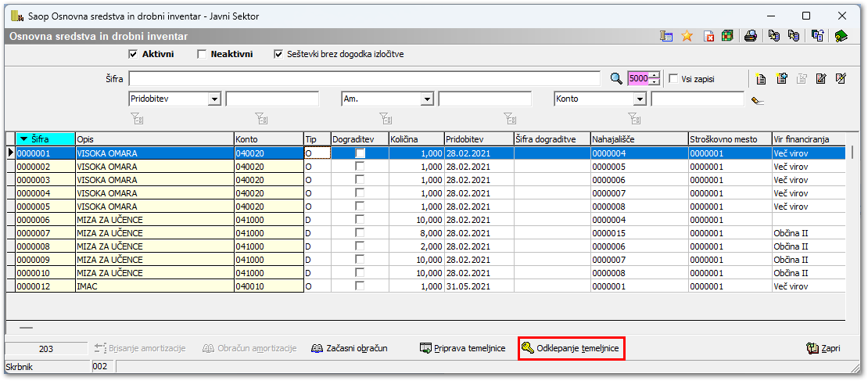Viewport: 868px width, 381px height.
Task: Decrease the 5000 record limit with down arrow
Action: pyautogui.click(x=655, y=82)
